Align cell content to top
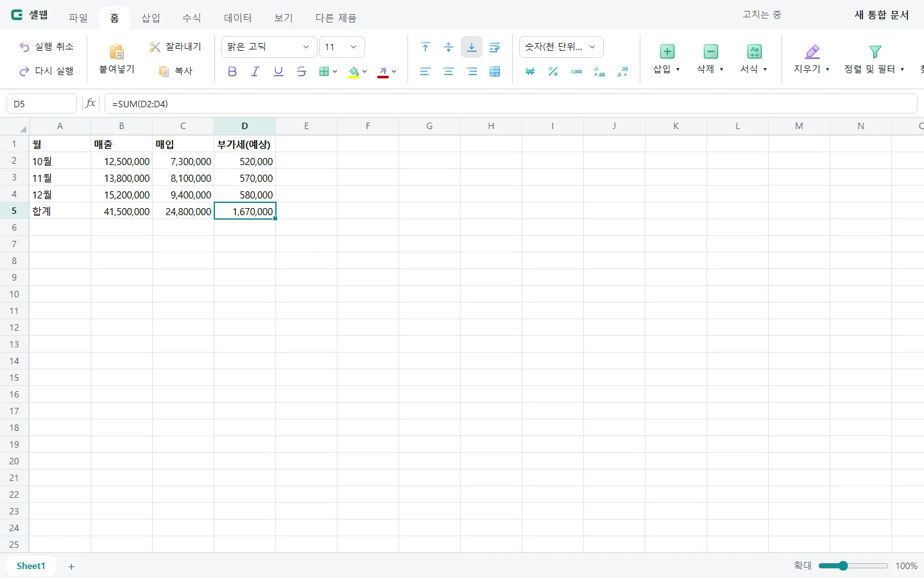 (x=425, y=47)
